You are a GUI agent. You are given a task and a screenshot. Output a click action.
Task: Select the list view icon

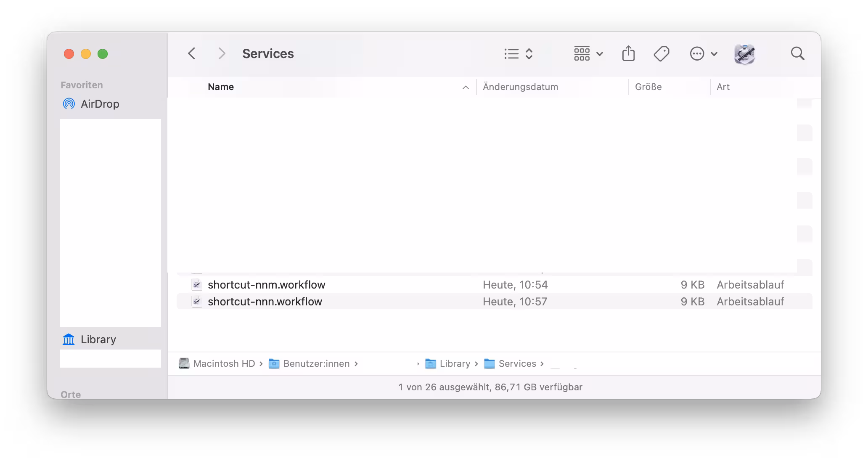[510, 53]
